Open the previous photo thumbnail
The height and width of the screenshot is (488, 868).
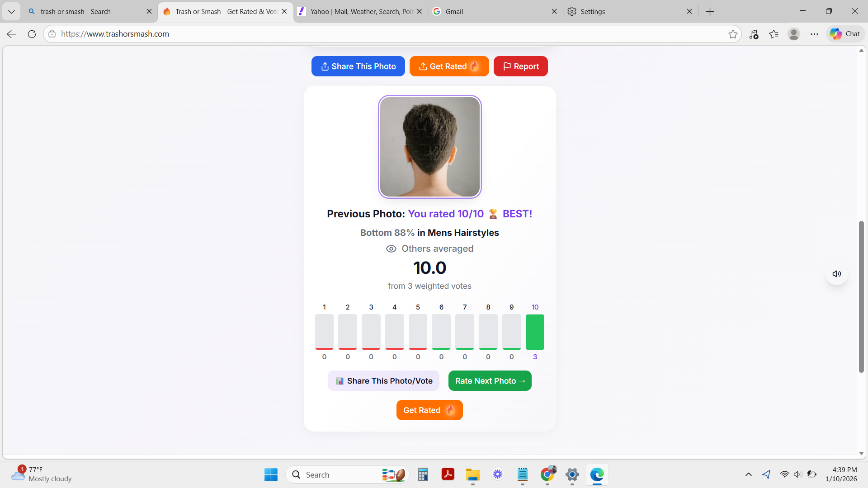tap(430, 147)
